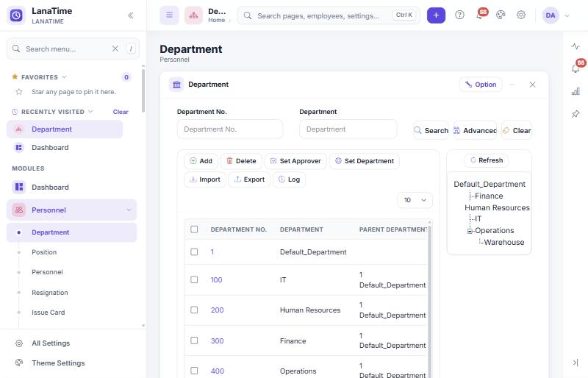This screenshot has height=378, width=588.
Task: Click the star icon beside pin hint
Action: [x=19, y=92]
